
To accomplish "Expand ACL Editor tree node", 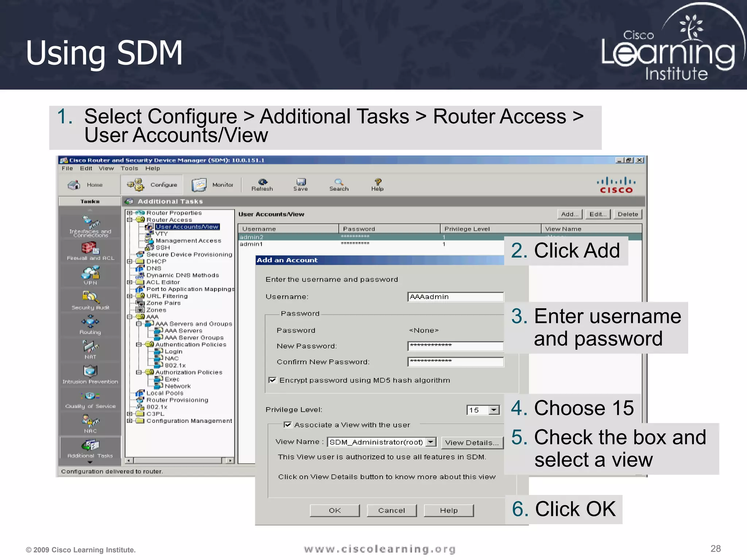I will pyautogui.click(x=129, y=282).
